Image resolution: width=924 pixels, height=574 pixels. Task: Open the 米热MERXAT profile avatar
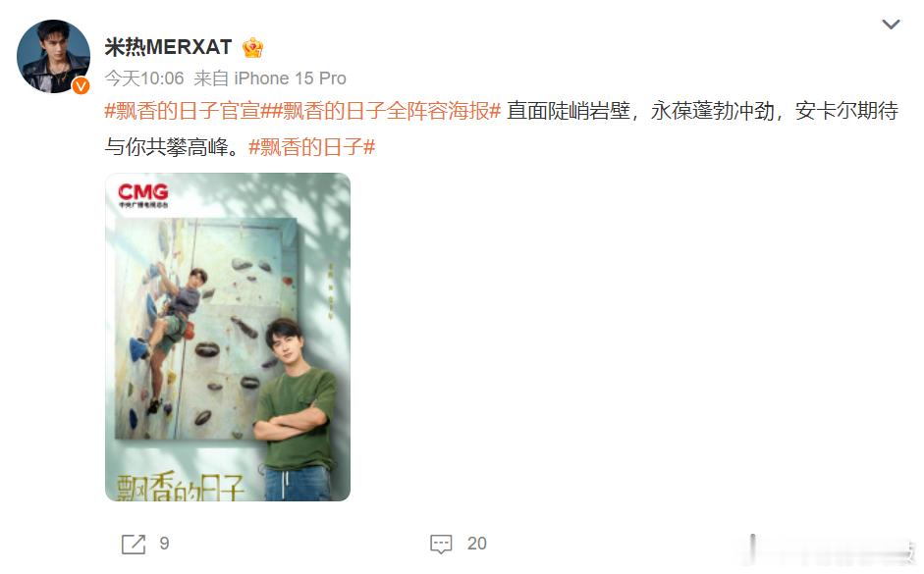point(54,57)
